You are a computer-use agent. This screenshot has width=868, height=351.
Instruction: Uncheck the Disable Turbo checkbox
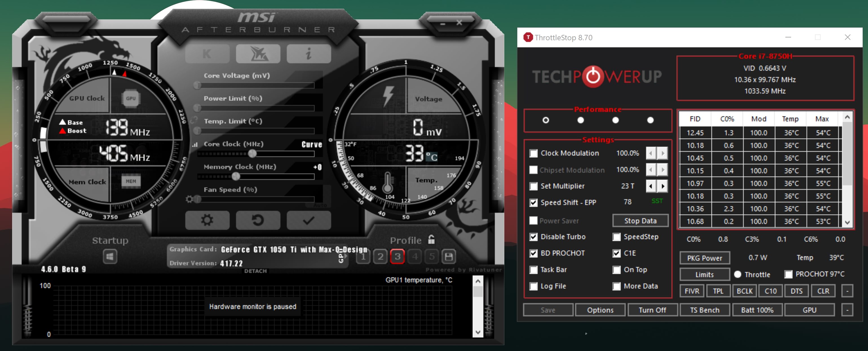[533, 237]
